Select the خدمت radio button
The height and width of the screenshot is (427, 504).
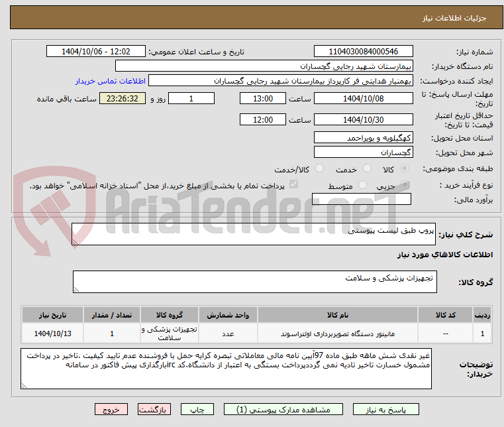pyautogui.click(x=367, y=168)
